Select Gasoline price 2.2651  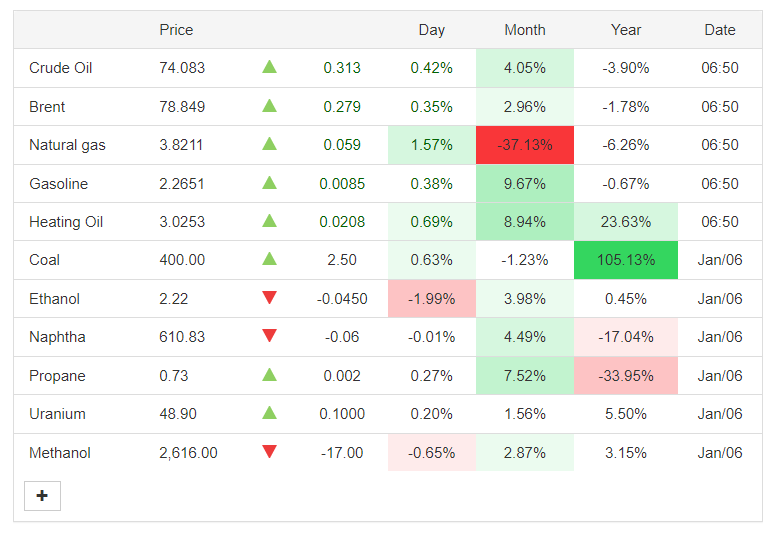[x=181, y=184]
